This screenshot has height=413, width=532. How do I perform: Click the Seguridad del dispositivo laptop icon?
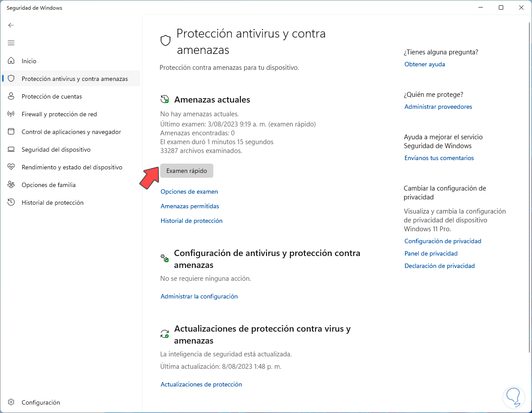12,149
